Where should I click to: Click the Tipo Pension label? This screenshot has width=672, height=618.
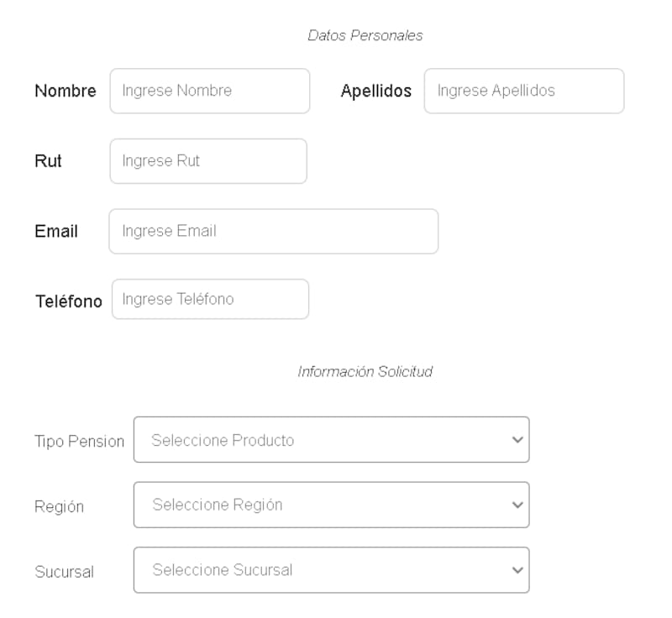pyautogui.click(x=79, y=442)
